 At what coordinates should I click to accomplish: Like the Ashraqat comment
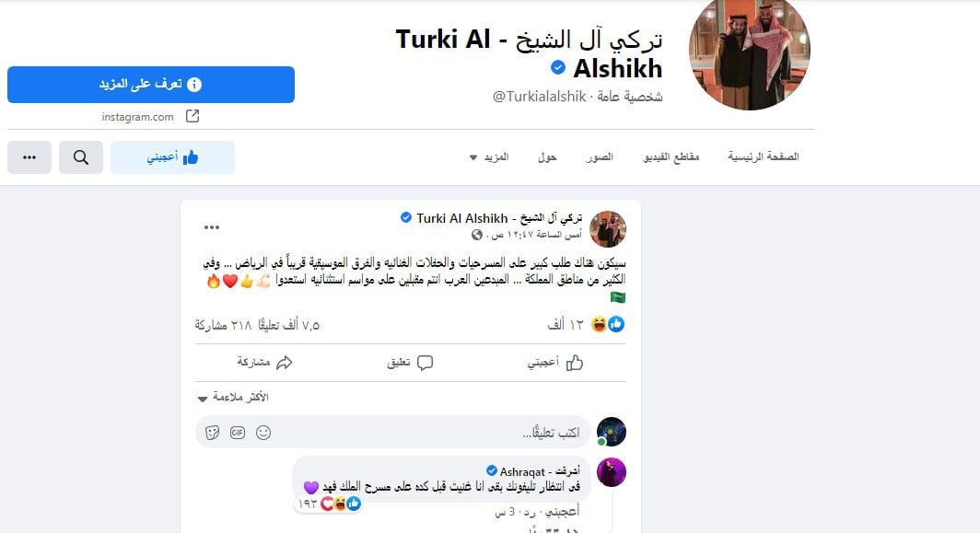(x=563, y=512)
